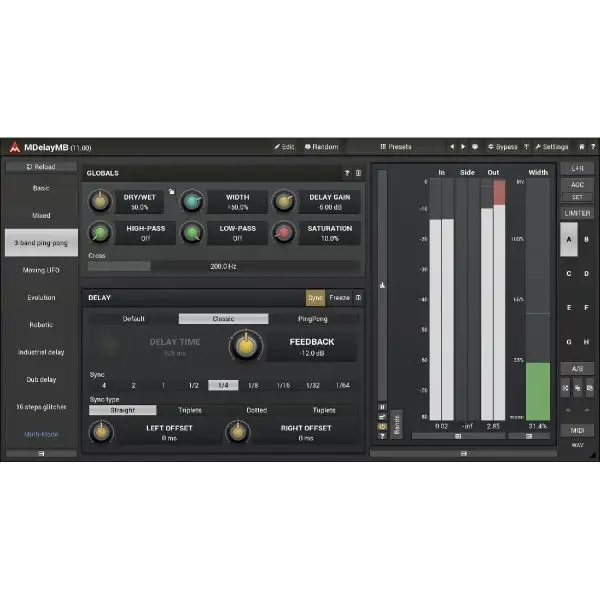This screenshot has width=600, height=600.
Task: Open the Globals panel help icon
Action: click(347, 173)
